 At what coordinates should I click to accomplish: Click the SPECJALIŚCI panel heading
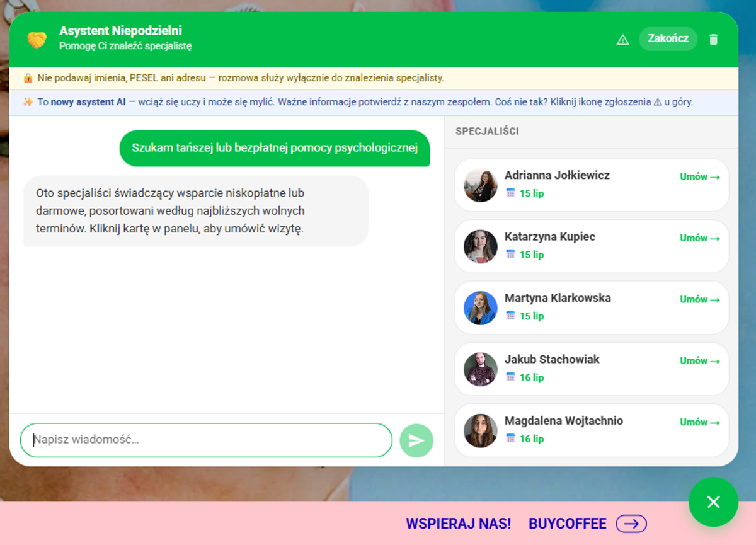487,132
